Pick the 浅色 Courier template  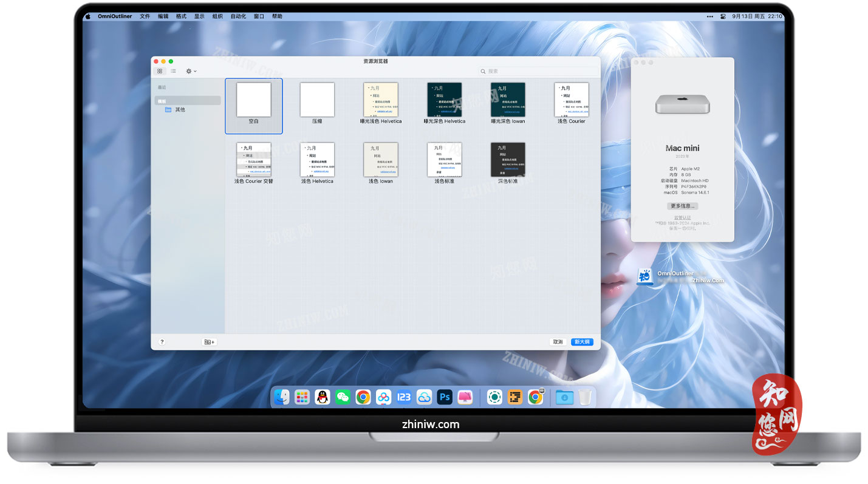tap(572, 100)
